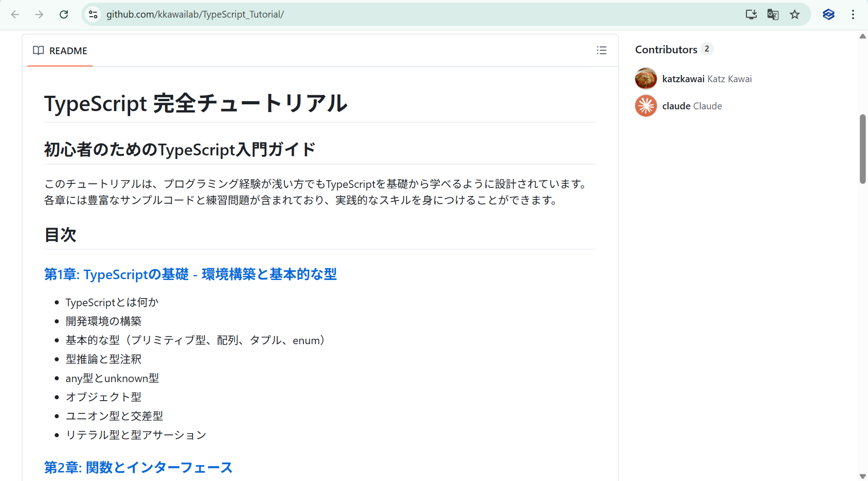The height and width of the screenshot is (481, 868).
Task: Open claude contributor profile
Action: [676, 106]
